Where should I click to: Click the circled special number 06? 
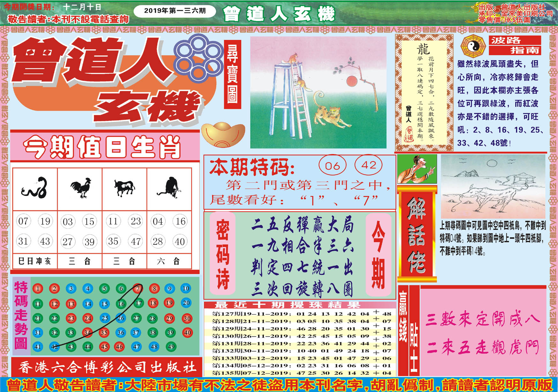pos(332,165)
